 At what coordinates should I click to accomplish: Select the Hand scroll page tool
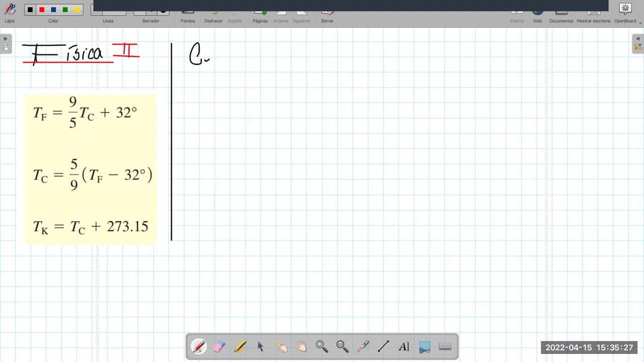click(301, 346)
